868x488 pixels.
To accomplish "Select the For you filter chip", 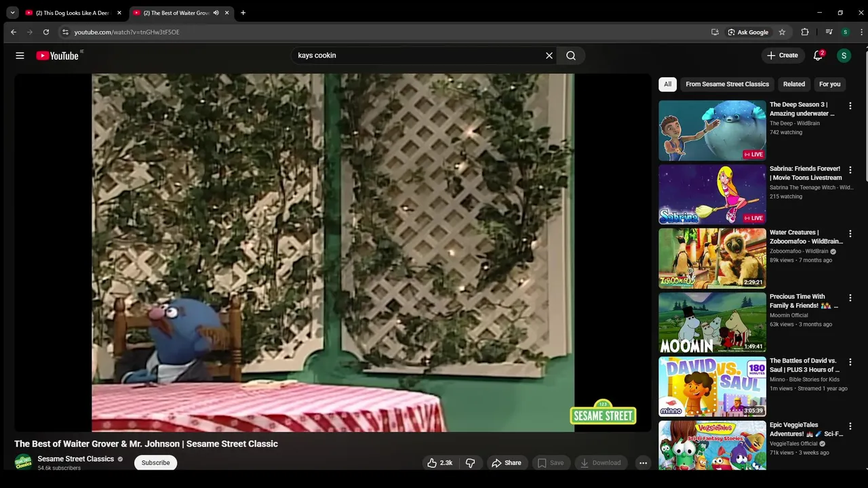I will pos(829,84).
